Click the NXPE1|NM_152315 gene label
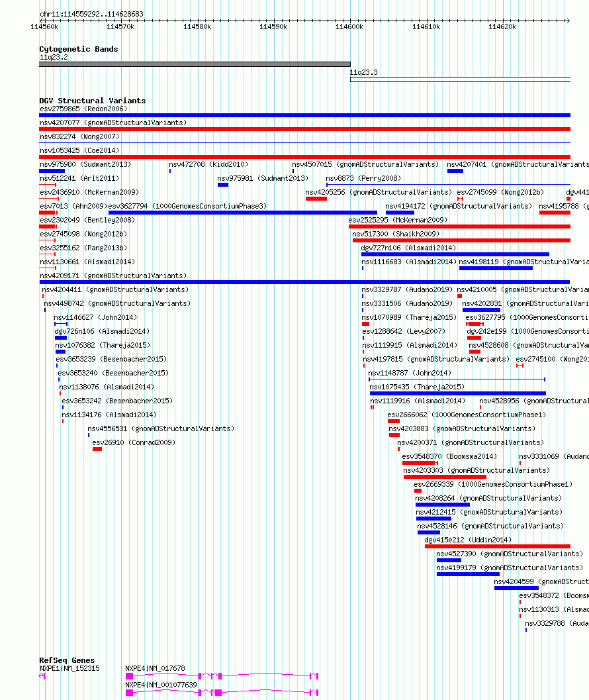 tap(69, 668)
